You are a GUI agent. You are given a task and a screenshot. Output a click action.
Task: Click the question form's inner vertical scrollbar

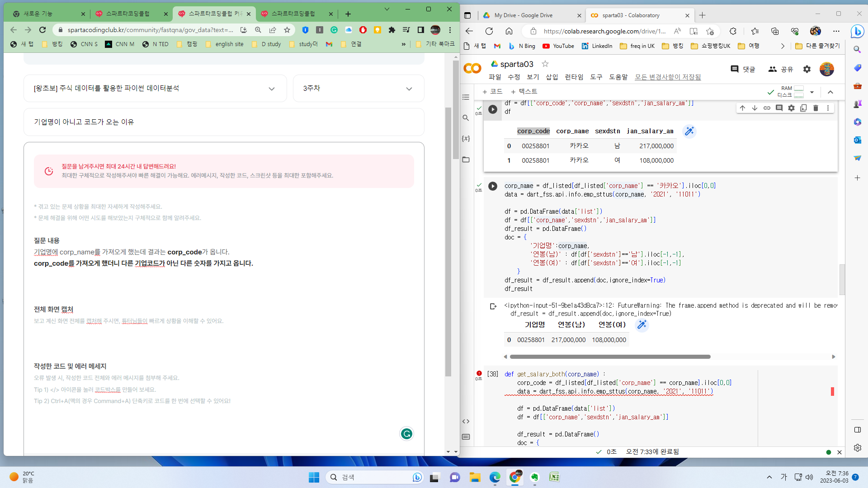coord(448,241)
